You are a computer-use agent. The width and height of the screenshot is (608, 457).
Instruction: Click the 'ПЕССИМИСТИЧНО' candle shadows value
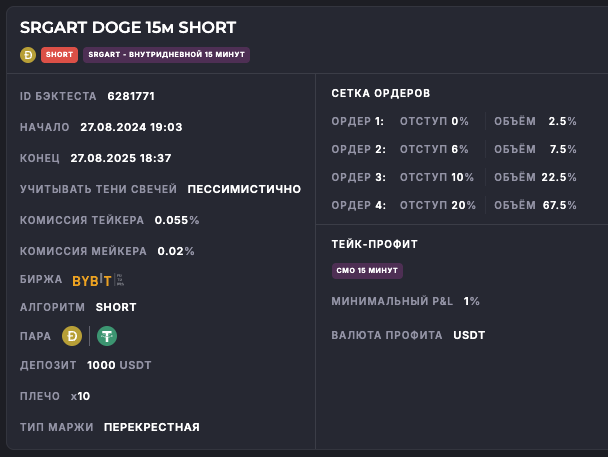(x=244, y=189)
